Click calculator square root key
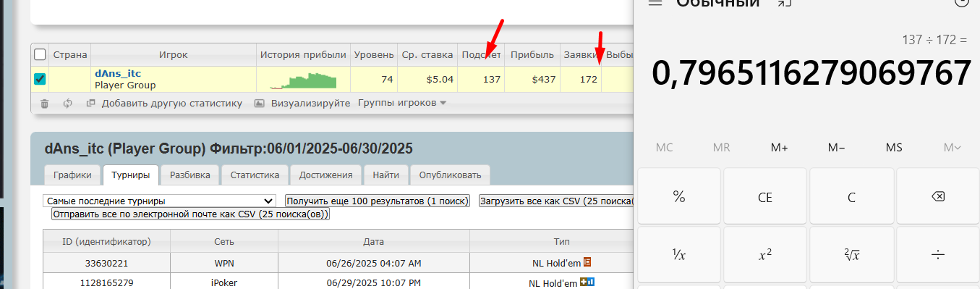 (851, 255)
